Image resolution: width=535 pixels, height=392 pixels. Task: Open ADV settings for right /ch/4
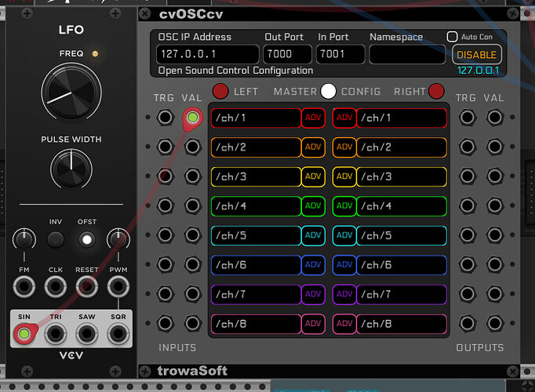coord(344,206)
